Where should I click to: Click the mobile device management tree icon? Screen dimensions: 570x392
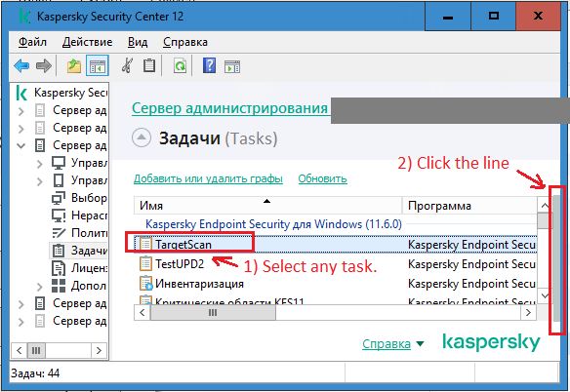59,180
